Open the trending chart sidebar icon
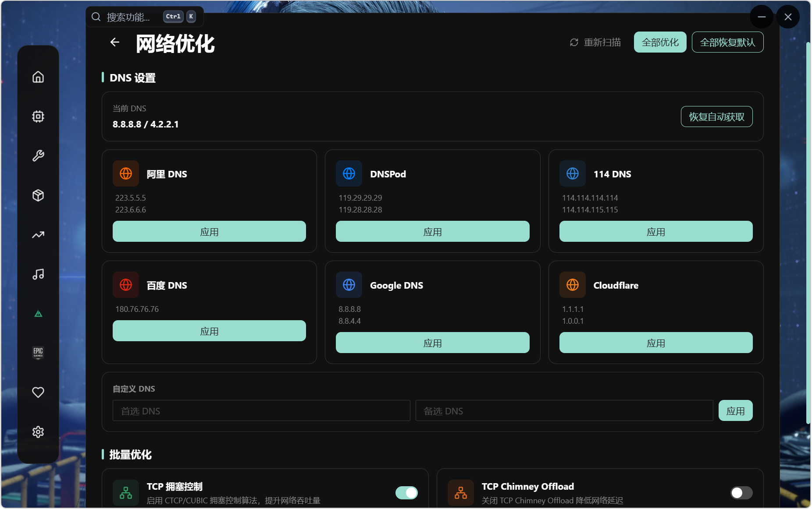Image resolution: width=812 pixels, height=509 pixels. [38, 235]
